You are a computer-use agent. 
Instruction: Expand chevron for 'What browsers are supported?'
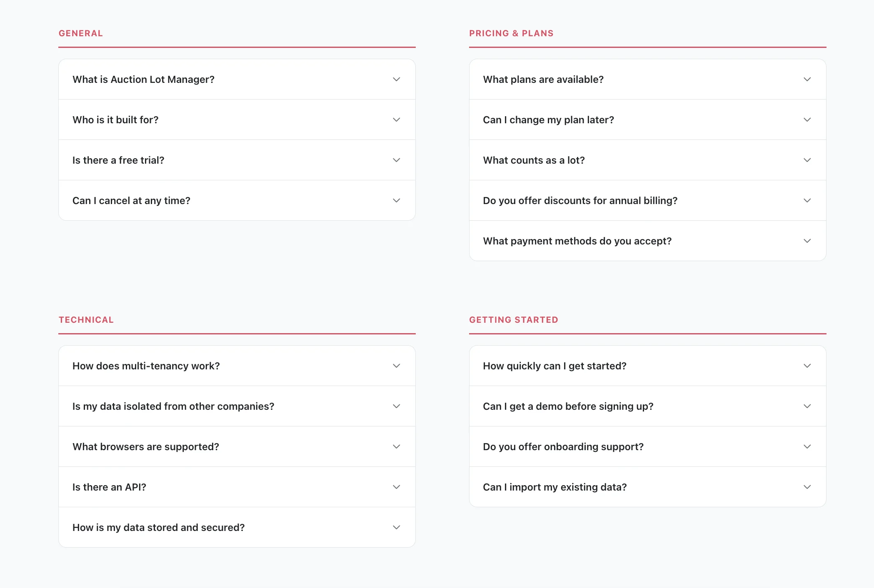tap(396, 446)
